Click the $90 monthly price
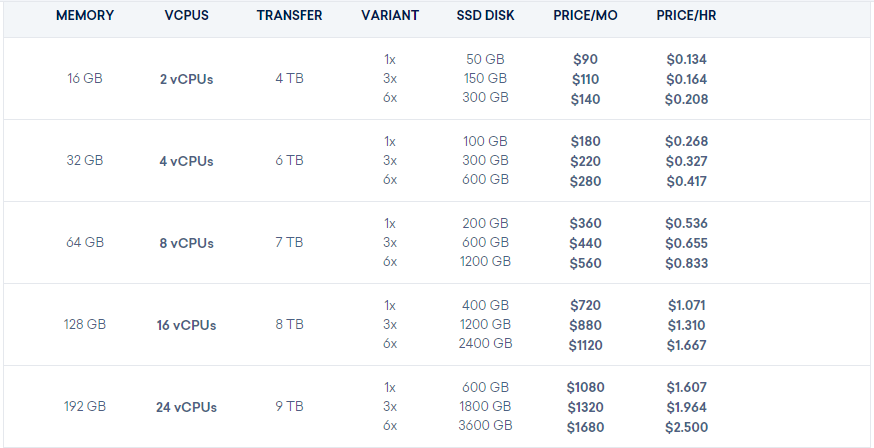The width and height of the screenshot is (874, 448). tap(586, 60)
